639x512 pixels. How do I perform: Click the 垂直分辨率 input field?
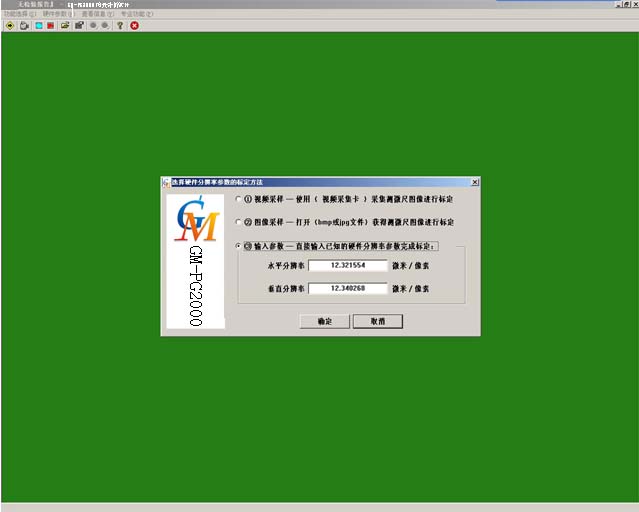(x=348, y=289)
